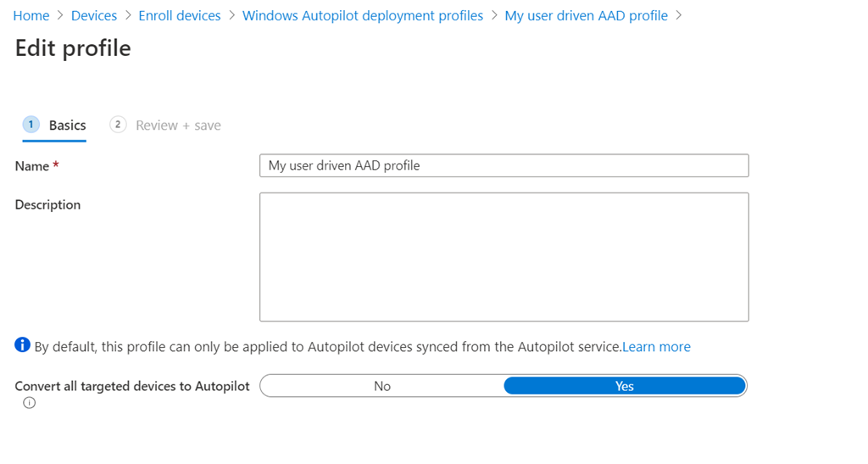
Task: Click the step 1 number badge
Action: (x=31, y=125)
